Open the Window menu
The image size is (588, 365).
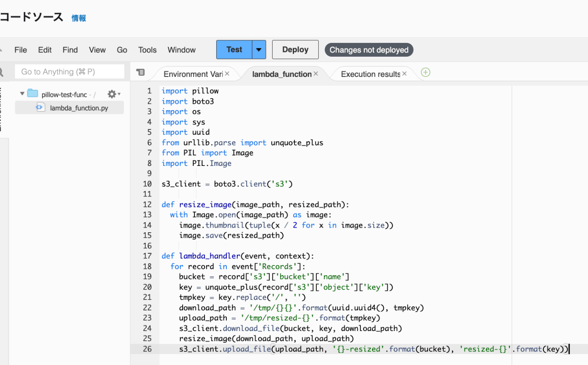point(182,50)
